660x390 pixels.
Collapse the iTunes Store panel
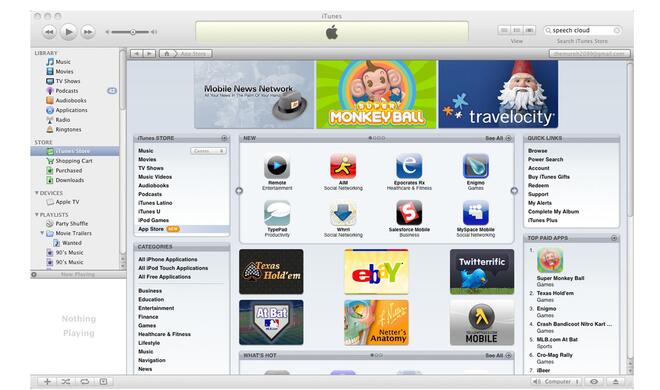(x=224, y=138)
